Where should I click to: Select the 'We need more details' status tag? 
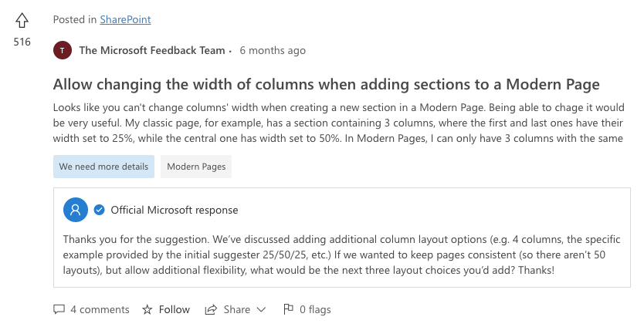click(103, 167)
